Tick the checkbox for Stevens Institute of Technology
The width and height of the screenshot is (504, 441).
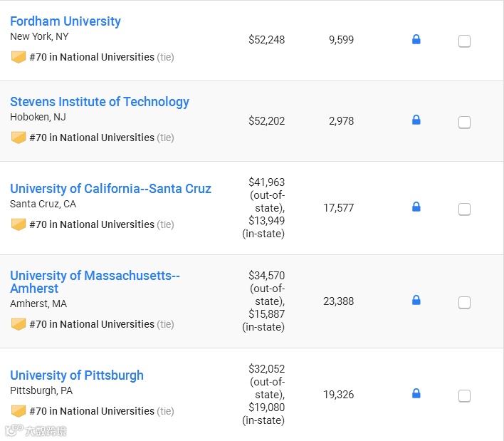(x=464, y=123)
